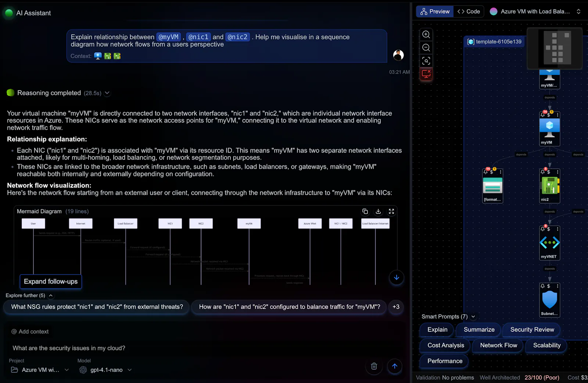Click the myVNET virtual network node

pos(549,243)
